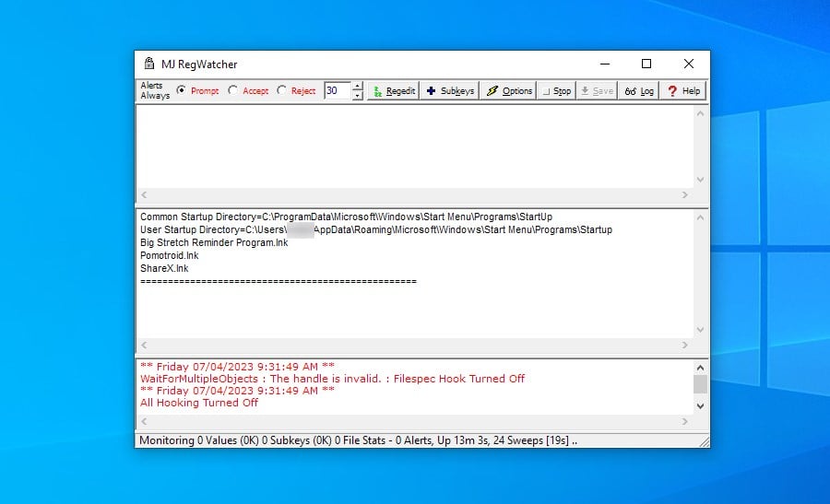The width and height of the screenshot is (830, 504).
Task: Click the startup list pane's scroll right arrow
Action: tap(685, 345)
